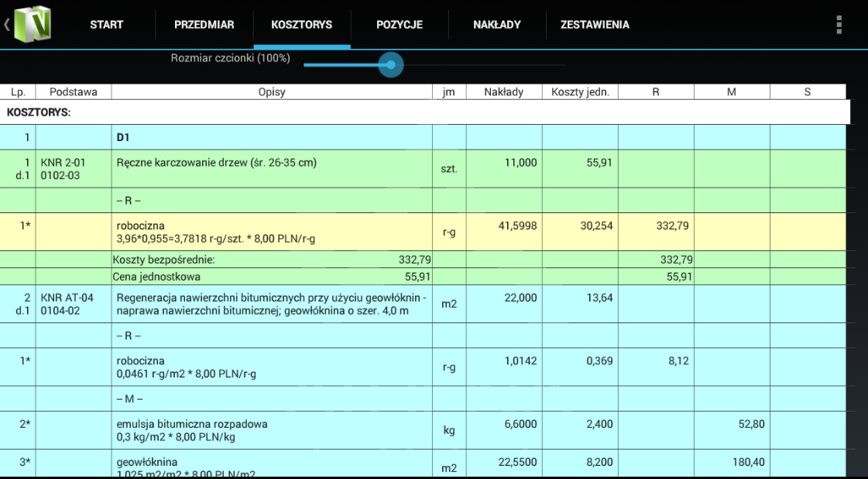Click the R column header
Viewport: 868px width, 479px height.
tap(656, 92)
